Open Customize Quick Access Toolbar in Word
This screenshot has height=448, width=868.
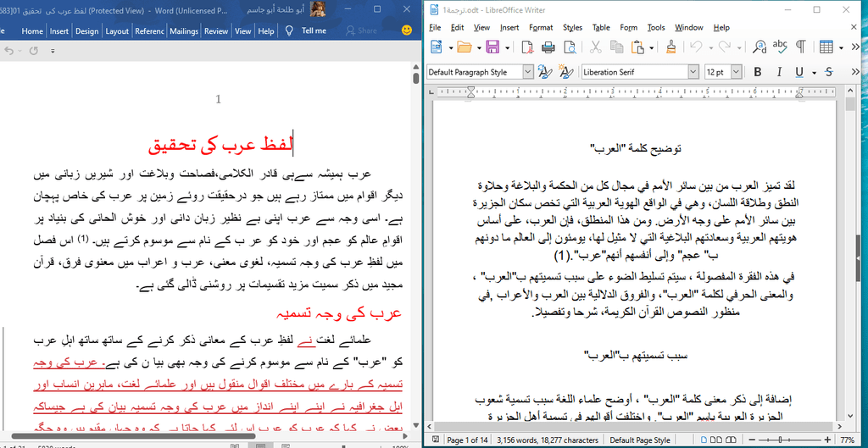53,51
